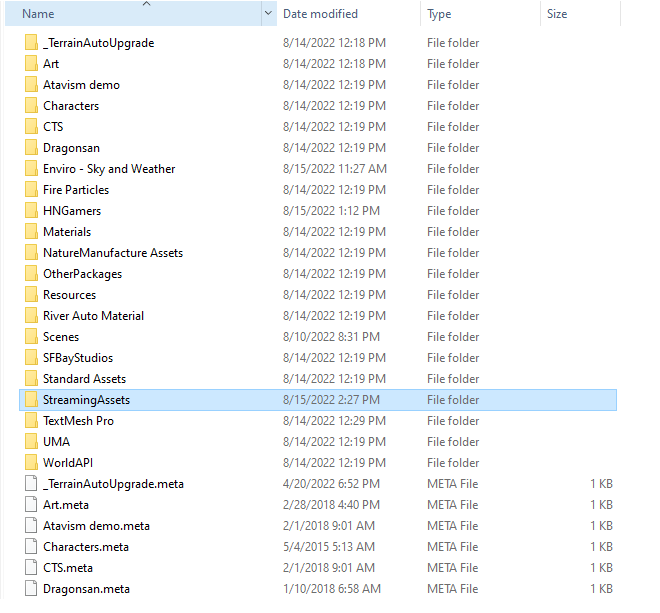Click the Scenes folder icon
This screenshot has width=660, height=613.
31,337
